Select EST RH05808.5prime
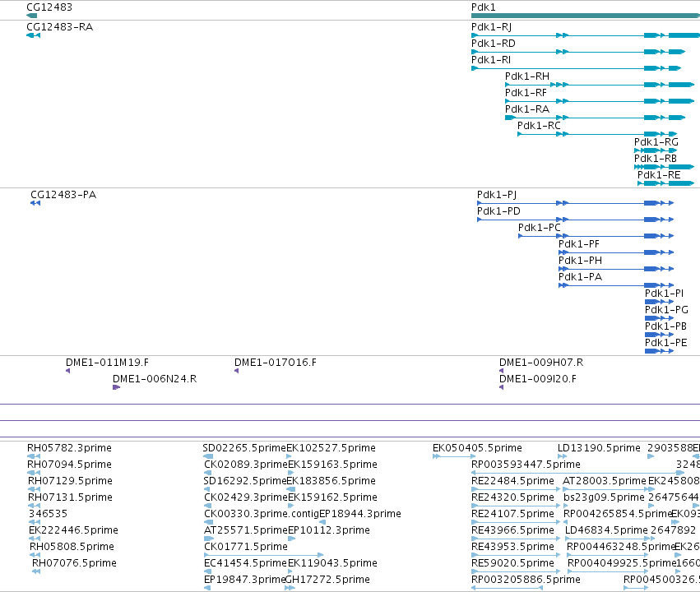Viewport: 700px width, 592px height. point(72,547)
